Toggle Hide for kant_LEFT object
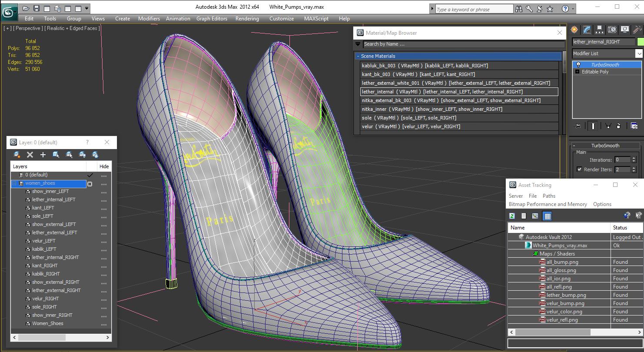 pos(104,208)
